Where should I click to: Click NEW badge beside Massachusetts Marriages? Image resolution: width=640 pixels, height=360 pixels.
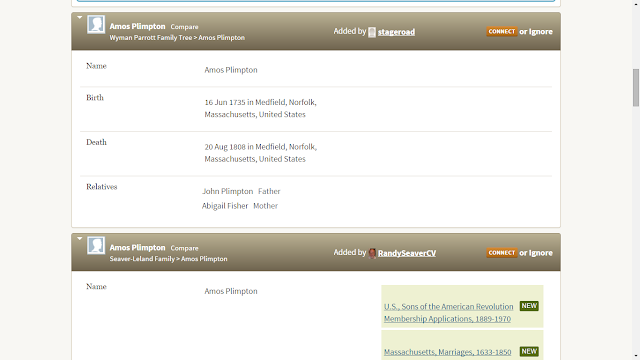(x=529, y=351)
